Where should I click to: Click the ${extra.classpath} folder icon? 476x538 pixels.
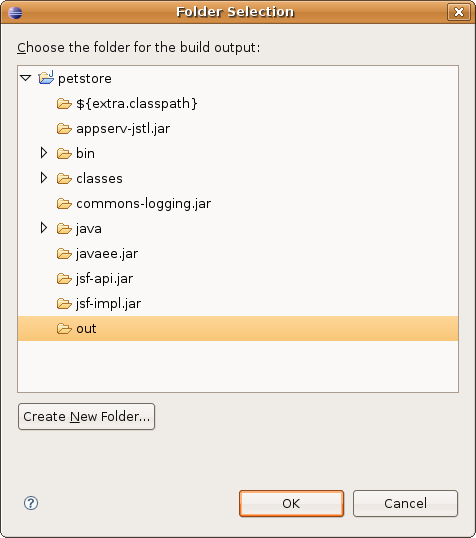pyautogui.click(x=64, y=103)
